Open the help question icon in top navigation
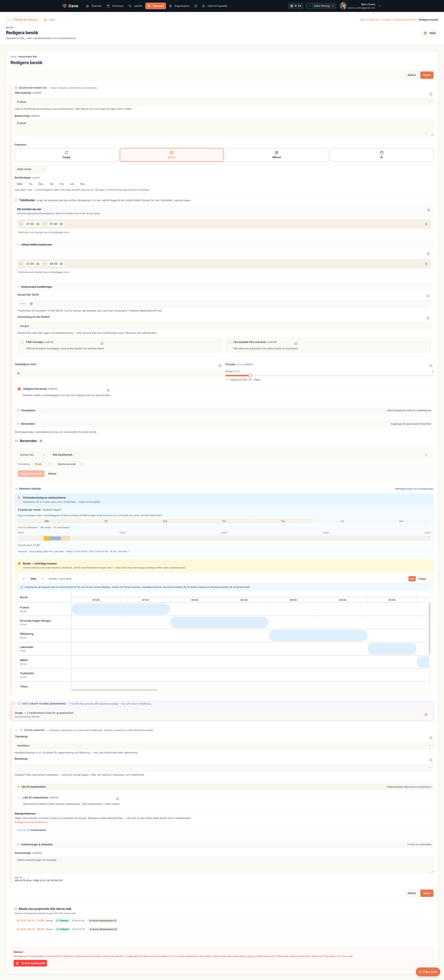This screenshot has height=980, width=444. (196, 6)
